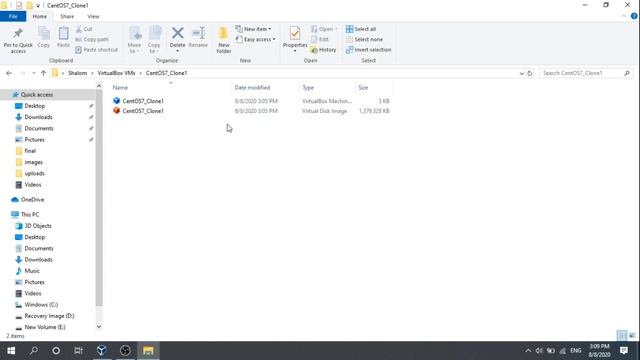The image size is (640, 360).
Task: Open taskbar Search
Action: point(34,351)
